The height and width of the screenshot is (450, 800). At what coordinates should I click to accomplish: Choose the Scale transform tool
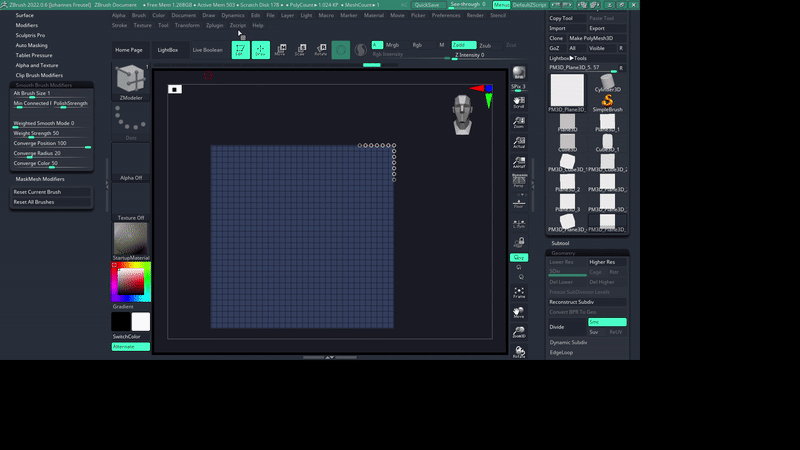pos(300,50)
